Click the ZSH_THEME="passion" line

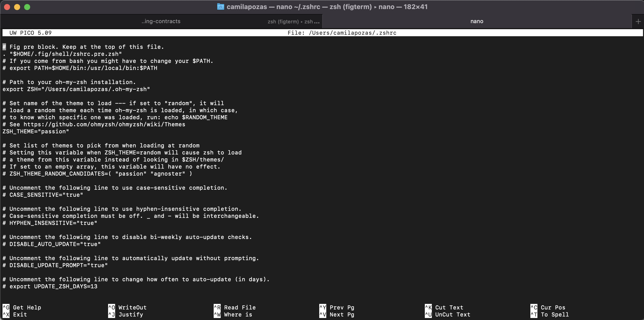click(35, 131)
